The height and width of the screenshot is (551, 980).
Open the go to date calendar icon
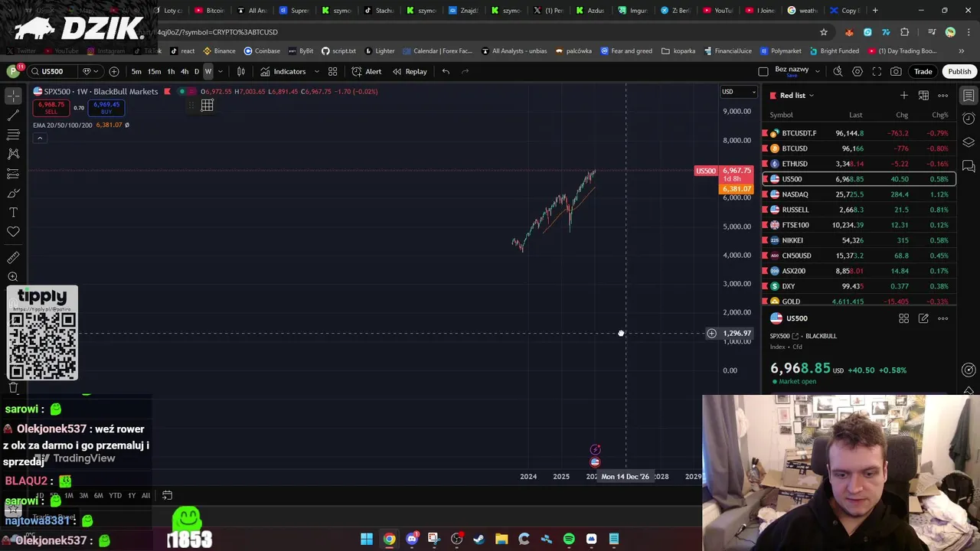pos(167,495)
